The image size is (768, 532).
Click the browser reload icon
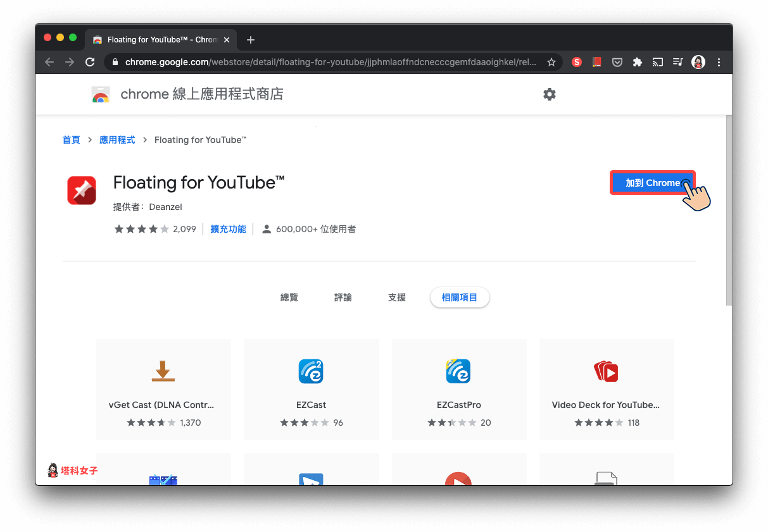(x=90, y=62)
